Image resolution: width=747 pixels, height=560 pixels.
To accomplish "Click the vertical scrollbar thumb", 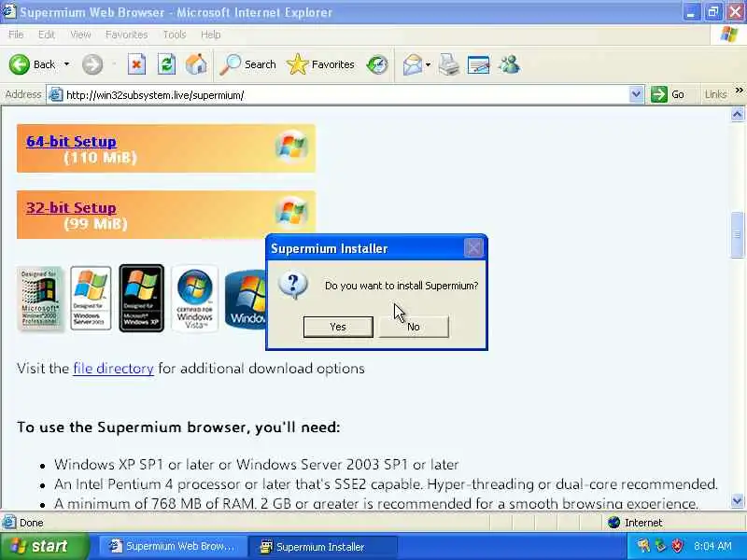I will pyautogui.click(x=737, y=234).
